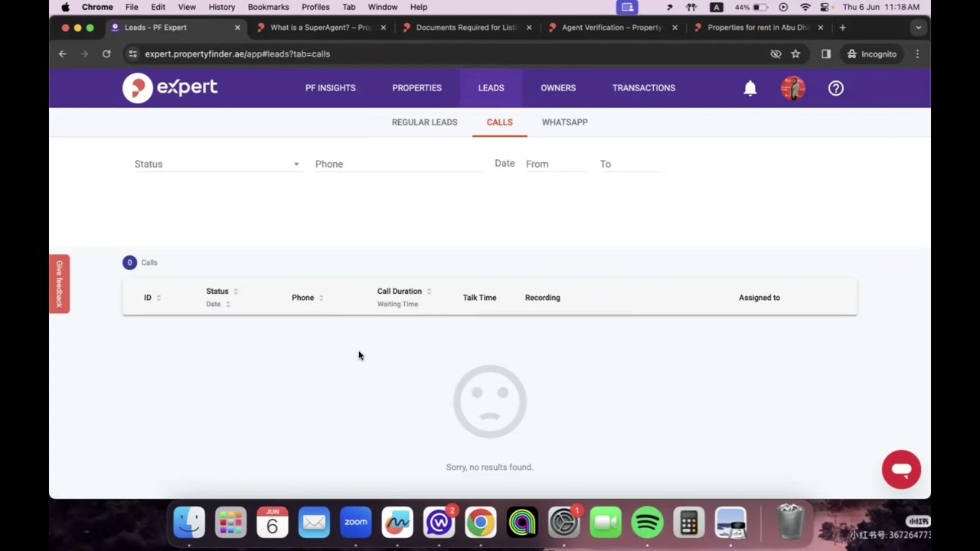Open the Chrome File menu
The height and width of the screenshot is (551, 980).
click(x=132, y=7)
